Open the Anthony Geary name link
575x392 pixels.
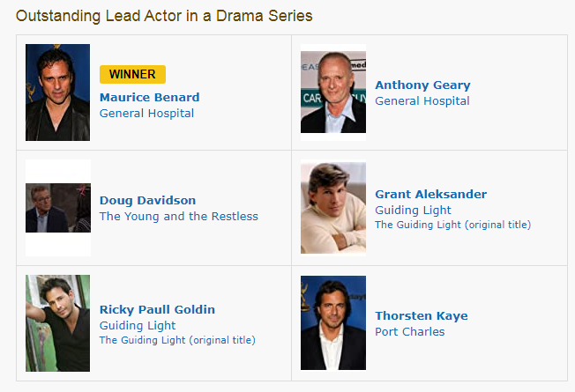[422, 85]
